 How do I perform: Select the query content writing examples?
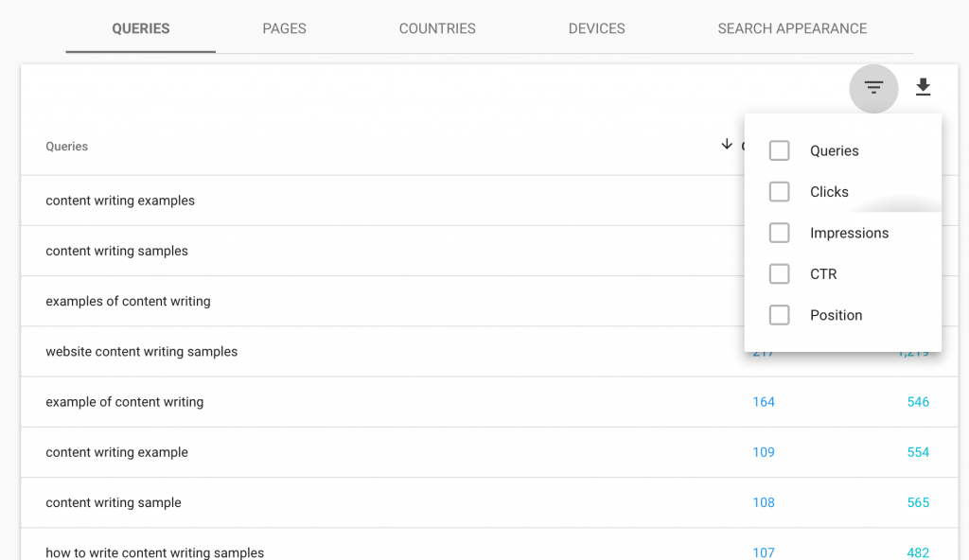[x=120, y=201]
